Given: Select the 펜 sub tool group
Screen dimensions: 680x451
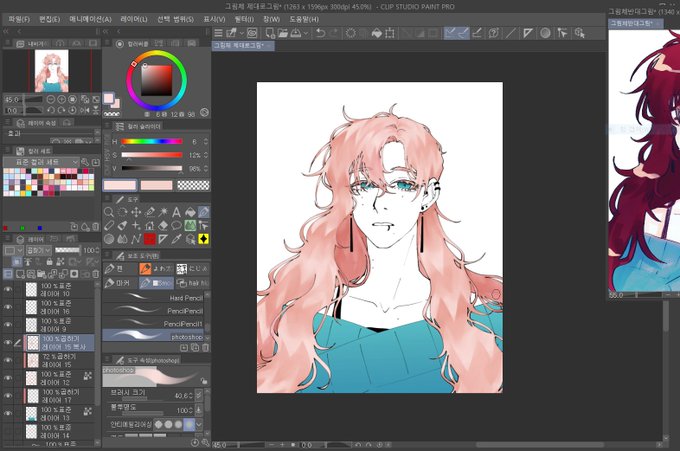Looking at the screenshot, I should [120, 269].
